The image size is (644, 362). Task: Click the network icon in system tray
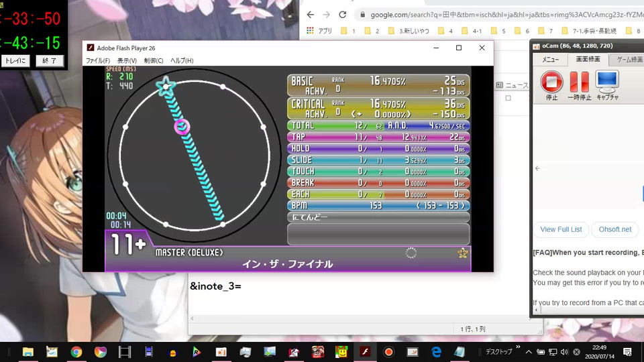[553, 352]
